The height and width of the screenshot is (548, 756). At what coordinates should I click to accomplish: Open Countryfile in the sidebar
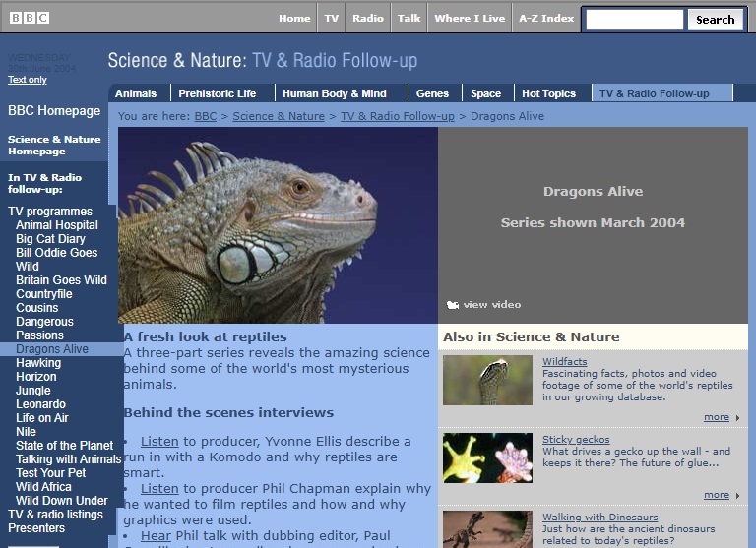[x=44, y=294]
